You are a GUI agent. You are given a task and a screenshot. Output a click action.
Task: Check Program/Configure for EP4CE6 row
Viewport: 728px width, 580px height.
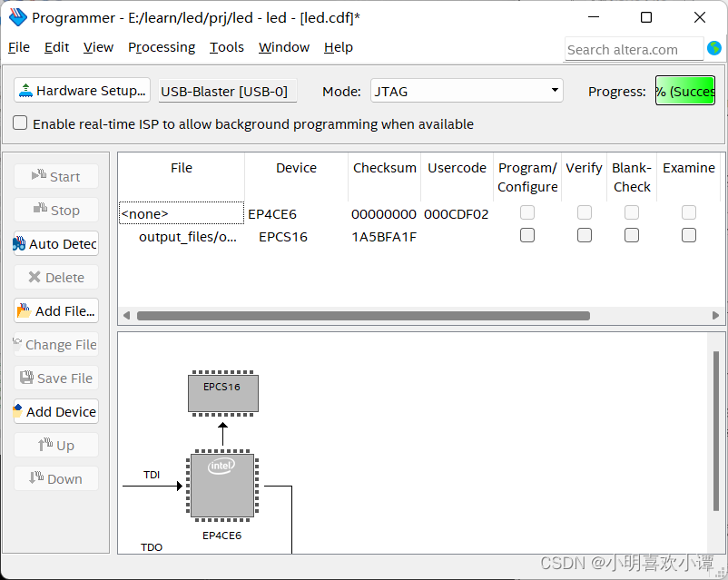pyautogui.click(x=527, y=212)
